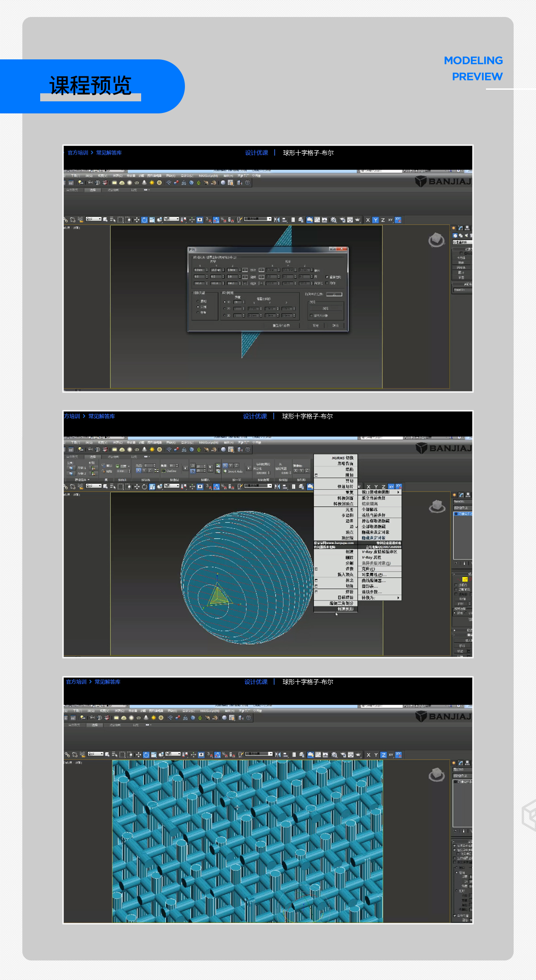The height and width of the screenshot is (980, 536).
Task: Toggle Z axis constraint in bottom screenshot
Action: coord(383,755)
